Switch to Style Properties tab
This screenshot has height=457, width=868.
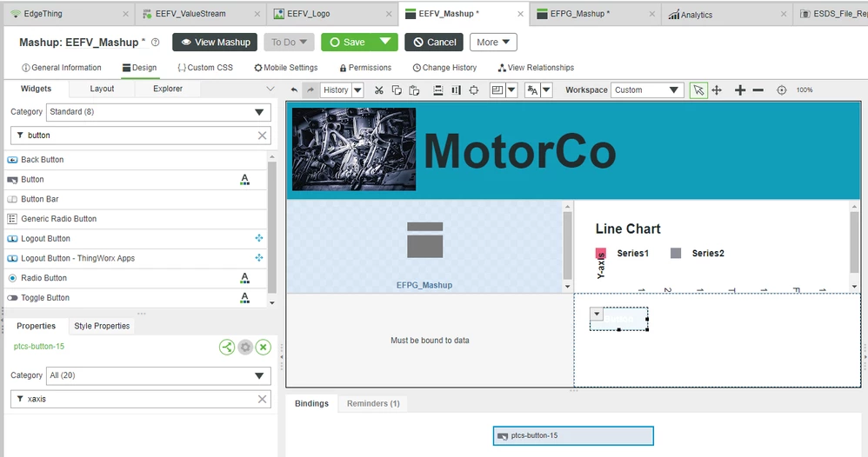pyautogui.click(x=102, y=326)
